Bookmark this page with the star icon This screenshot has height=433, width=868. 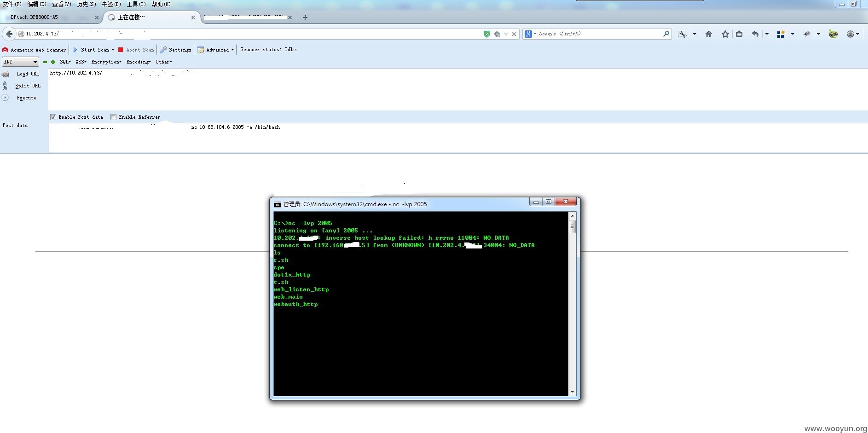pos(725,34)
